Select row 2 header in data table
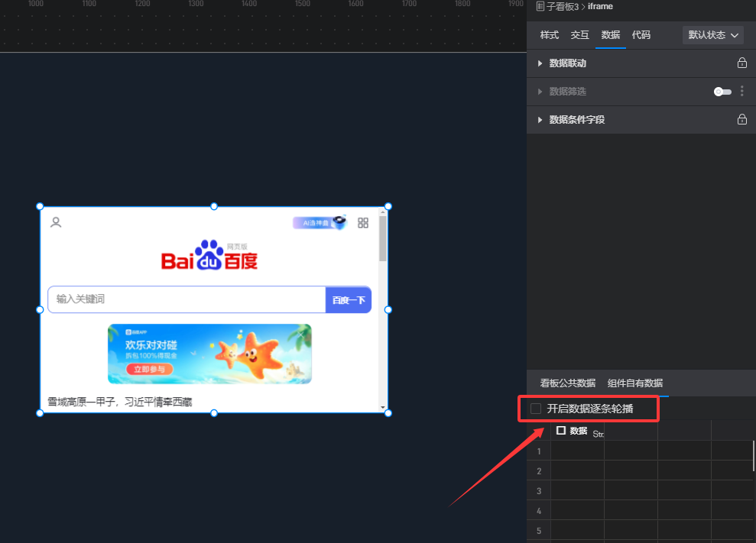The width and height of the screenshot is (756, 543). 539,470
